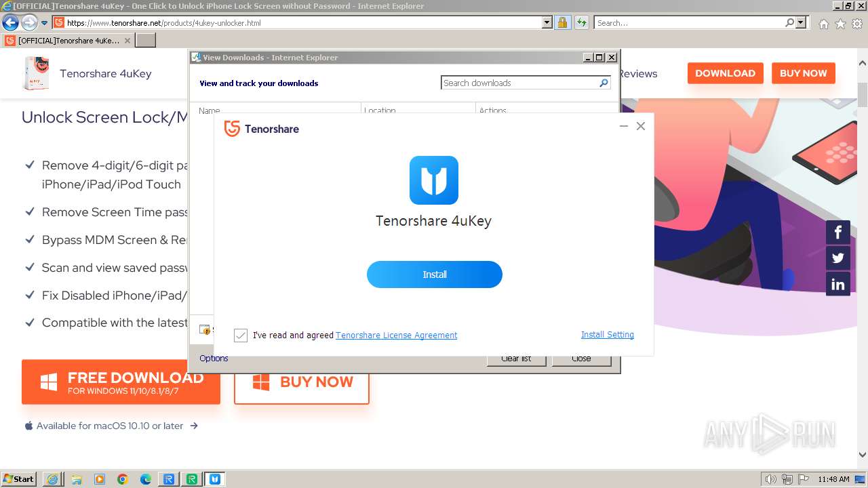Click the Location column header
This screenshot has height=488, width=868.
tap(418, 110)
